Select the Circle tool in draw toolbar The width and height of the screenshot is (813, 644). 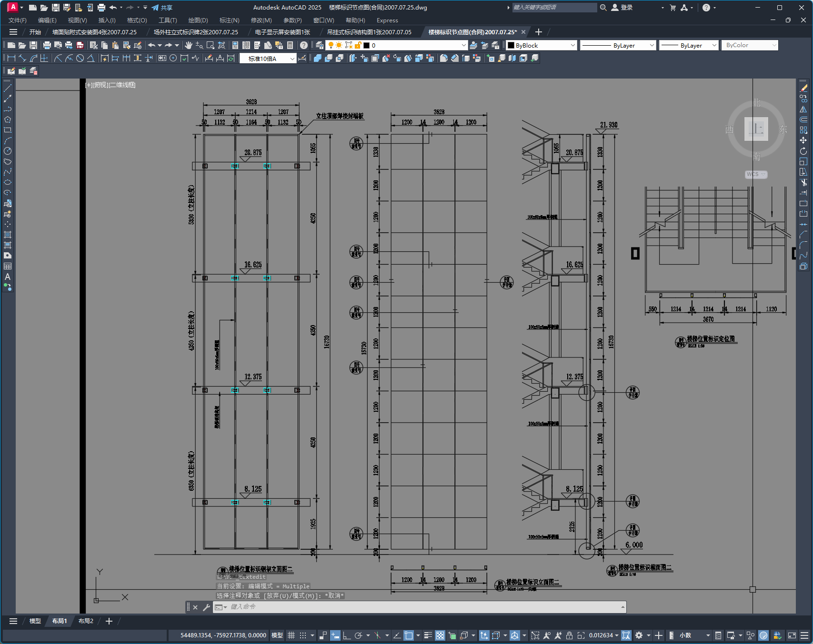pos(8,151)
